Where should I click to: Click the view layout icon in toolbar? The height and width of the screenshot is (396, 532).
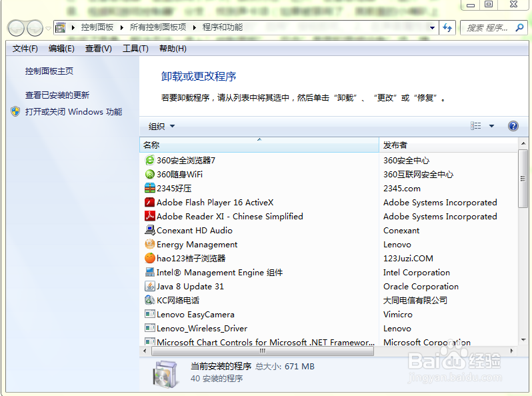pyautogui.click(x=476, y=126)
